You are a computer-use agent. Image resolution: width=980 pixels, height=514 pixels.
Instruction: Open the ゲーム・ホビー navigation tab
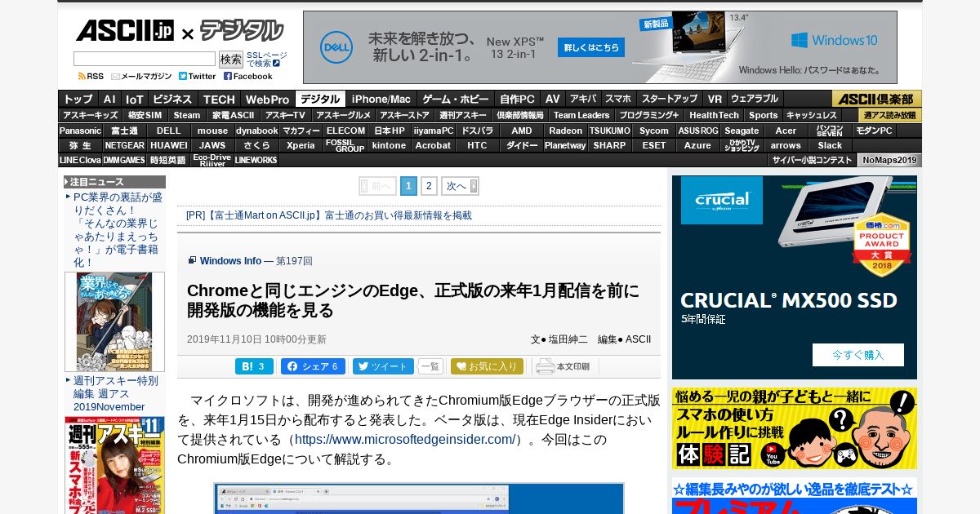(x=456, y=99)
